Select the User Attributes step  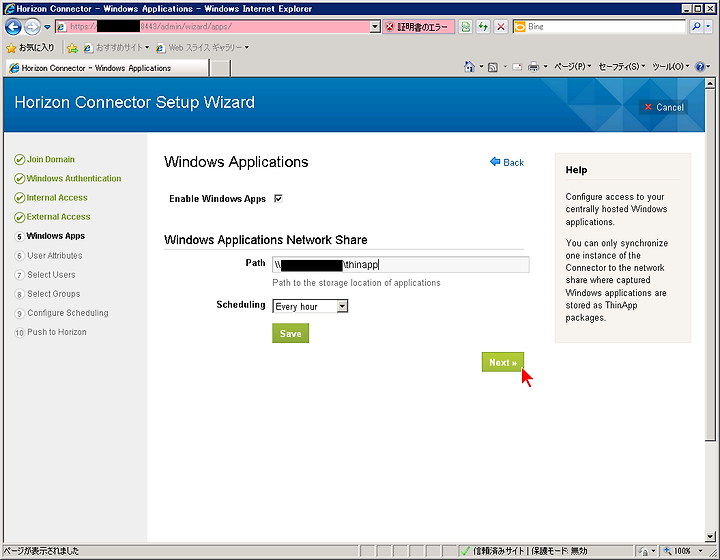(55, 256)
